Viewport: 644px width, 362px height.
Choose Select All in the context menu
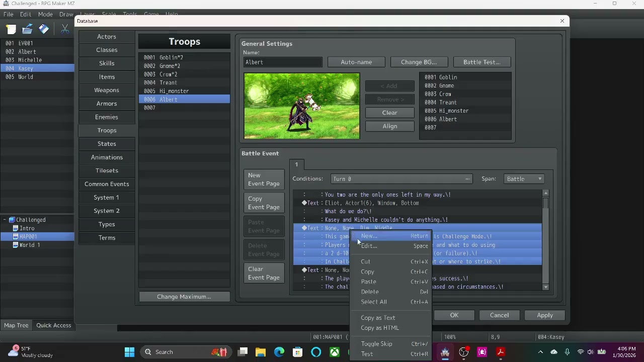[x=391, y=302]
